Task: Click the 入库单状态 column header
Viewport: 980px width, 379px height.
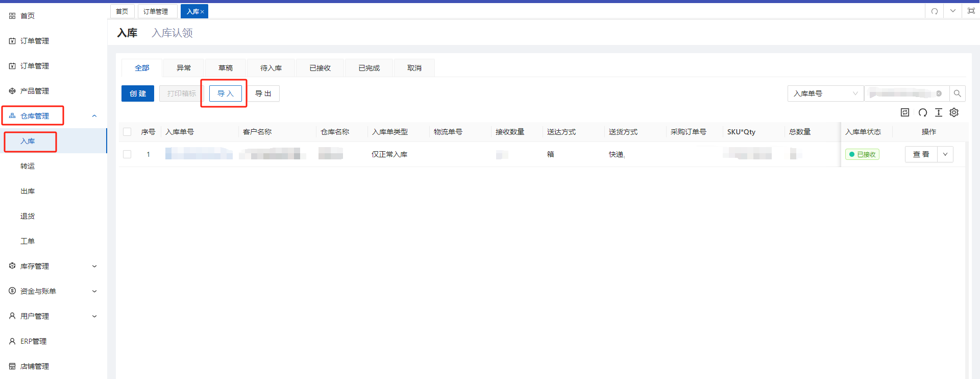Action: [863, 132]
